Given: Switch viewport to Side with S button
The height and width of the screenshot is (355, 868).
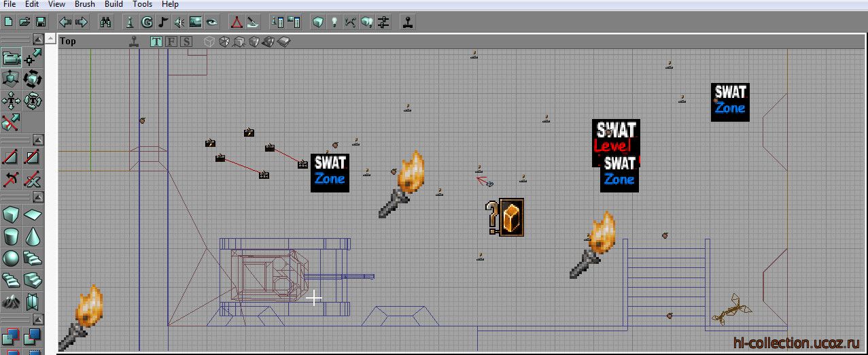Looking at the screenshot, I should tap(186, 41).
